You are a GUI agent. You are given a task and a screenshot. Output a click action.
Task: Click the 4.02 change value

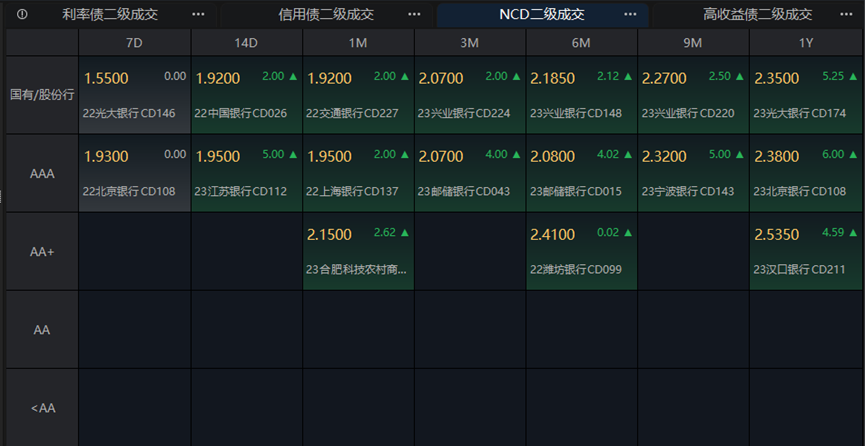pyautogui.click(x=608, y=155)
